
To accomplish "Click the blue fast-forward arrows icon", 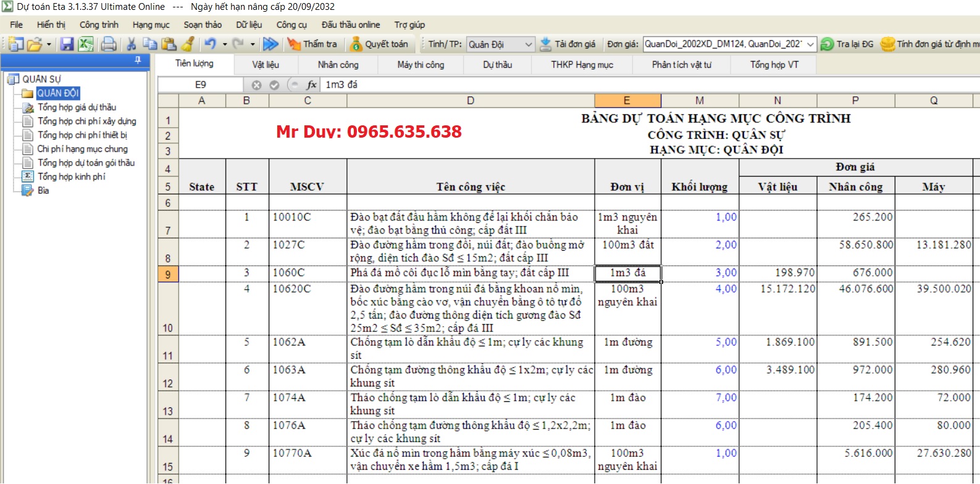I will pyautogui.click(x=270, y=44).
